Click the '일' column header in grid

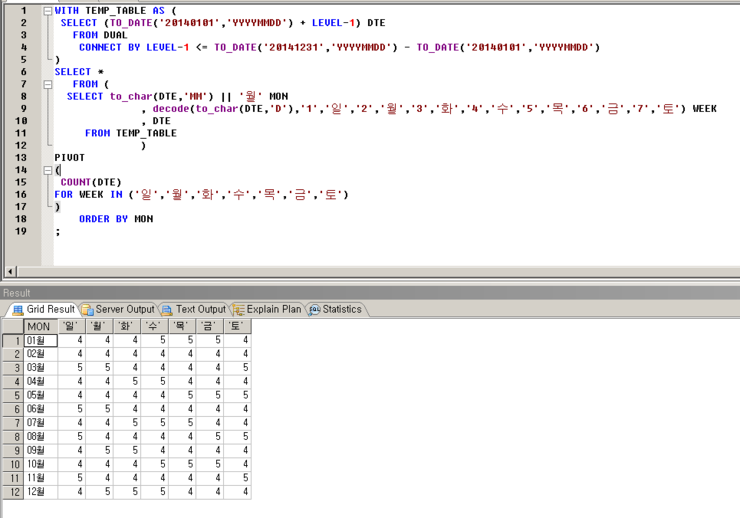coord(70,326)
